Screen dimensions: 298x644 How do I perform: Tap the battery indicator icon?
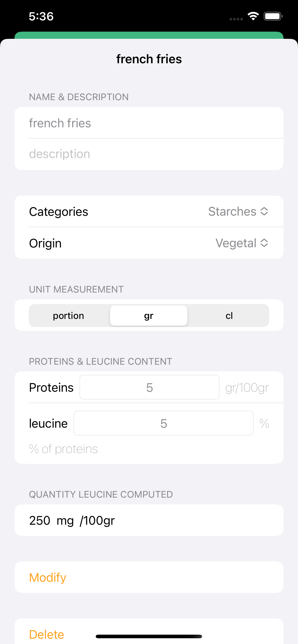point(273,16)
